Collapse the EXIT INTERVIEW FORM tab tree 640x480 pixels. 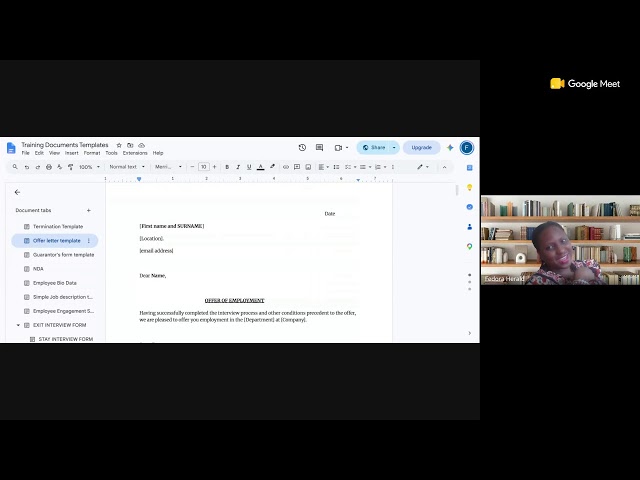click(18, 325)
